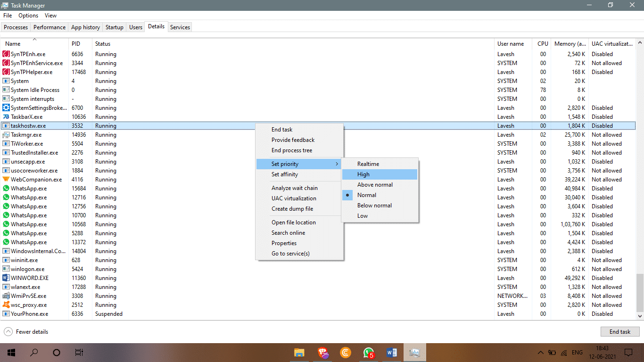Expand the Set priority submenu
644x362 pixels.
pos(299,164)
